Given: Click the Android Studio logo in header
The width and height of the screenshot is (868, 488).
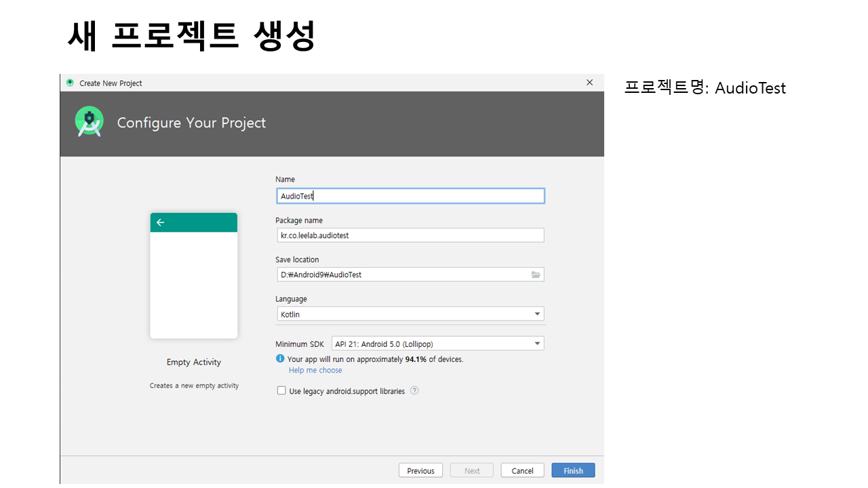Looking at the screenshot, I should 90,122.
